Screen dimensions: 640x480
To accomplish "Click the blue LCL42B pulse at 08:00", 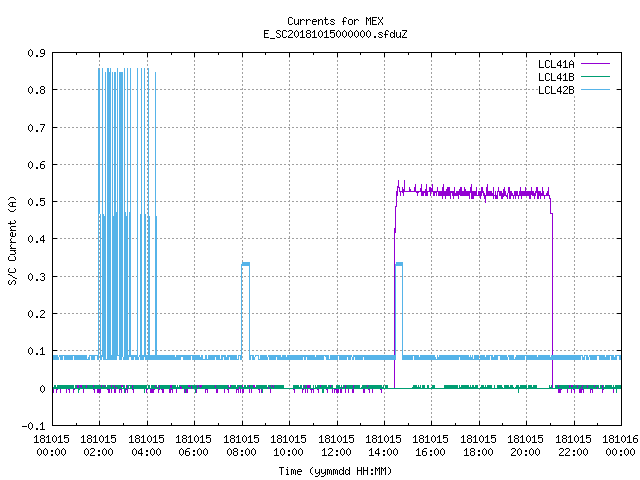I will coord(245,310).
